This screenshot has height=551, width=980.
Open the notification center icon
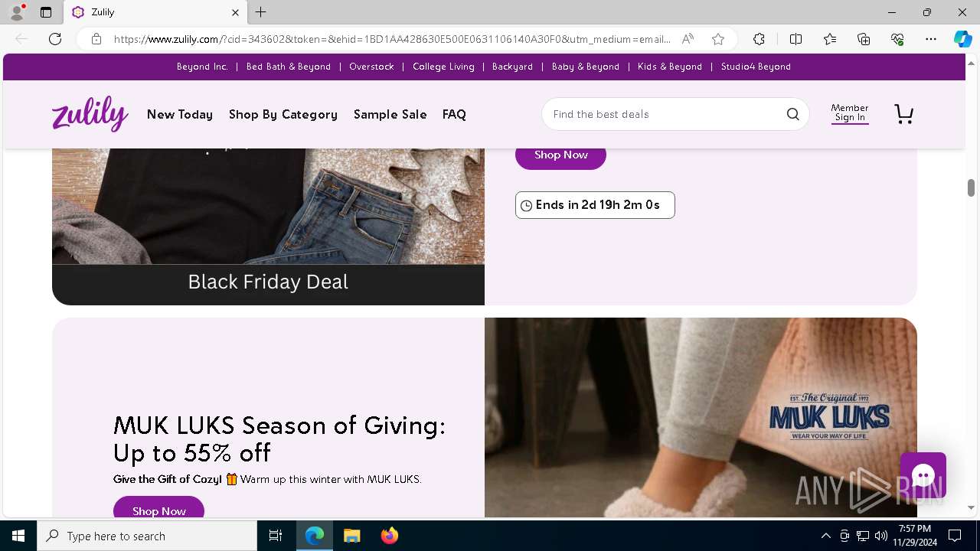pyautogui.click(x=955, y=536)
